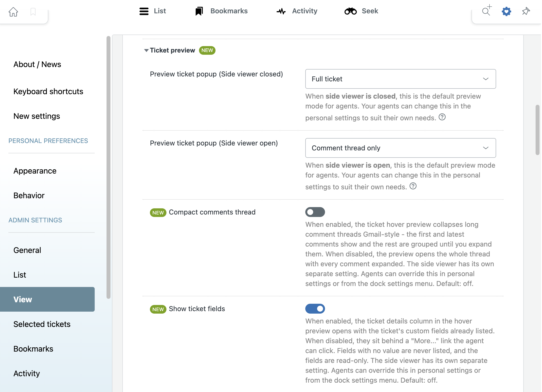Go to the home icon
The width and height of the screenshot is (542, 392).
(13, 12)
